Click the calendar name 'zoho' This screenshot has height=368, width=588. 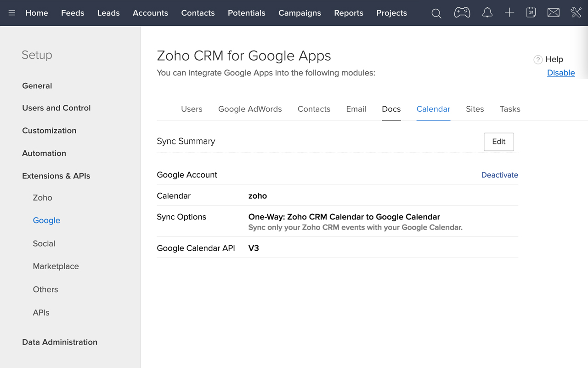(x=258, y=196)
